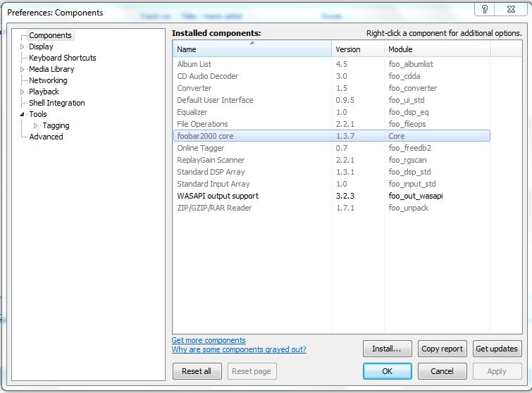Viewport: 532px width, 393px height.
Task: Collapse the Tools tree node
Action: point(22,114)
